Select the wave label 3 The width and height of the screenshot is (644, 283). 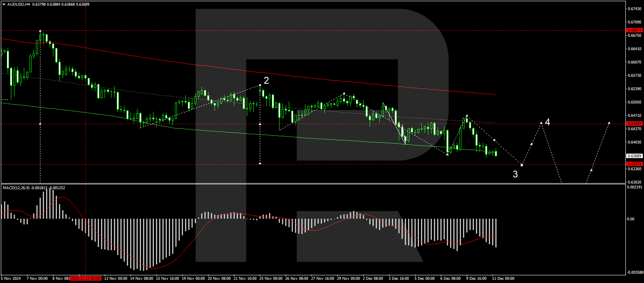click(x=515, y=174)
